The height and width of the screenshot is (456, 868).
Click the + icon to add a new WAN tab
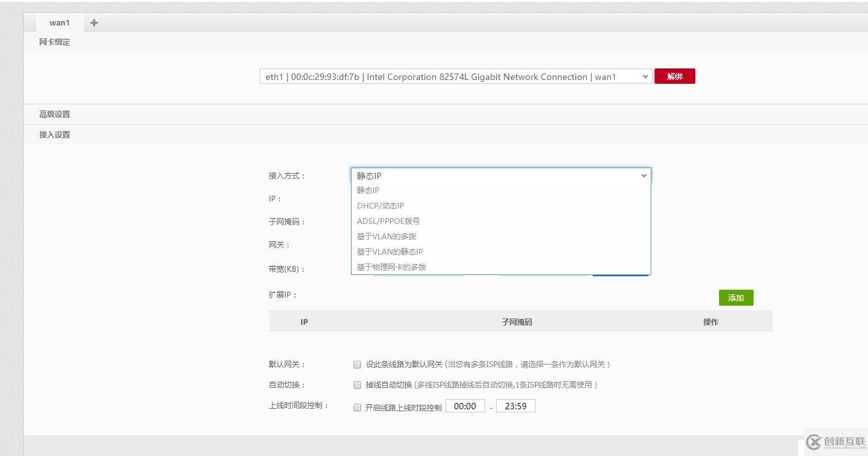pyautogui.click(x=93, y=22)
